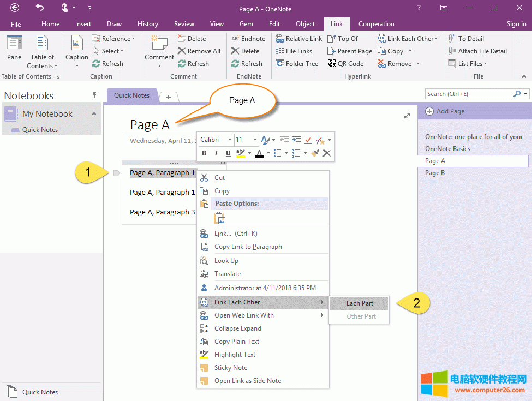Click the QR Code icon in Hyperlink group
This screenshot has width=532, height=401.
345,63
